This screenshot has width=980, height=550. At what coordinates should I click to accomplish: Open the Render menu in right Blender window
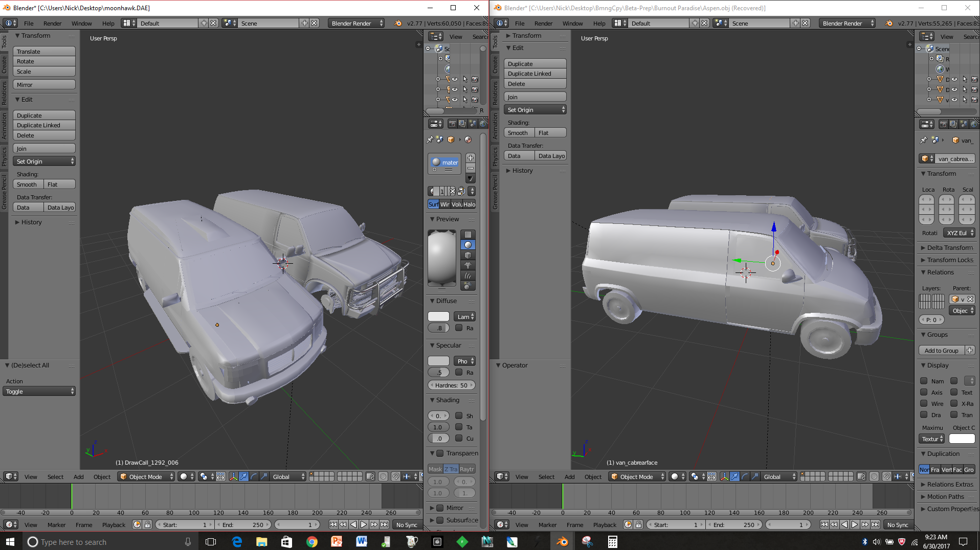pos(543,23)
